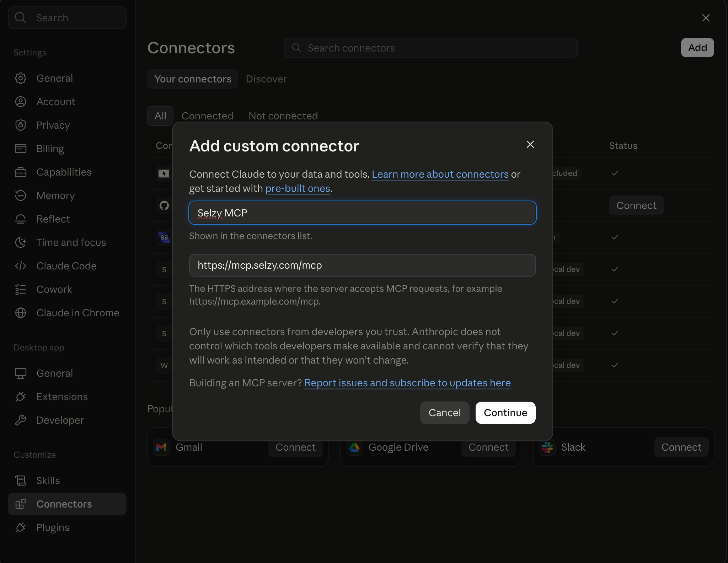Click Connect on Slack card

[681, 447]
